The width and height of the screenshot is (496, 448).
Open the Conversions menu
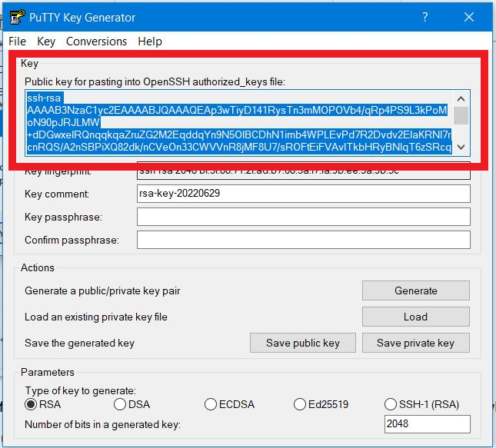point(96,41)
